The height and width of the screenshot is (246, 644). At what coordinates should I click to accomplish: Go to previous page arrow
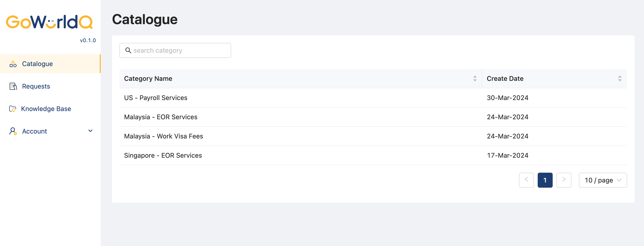(x=526, y=180)
